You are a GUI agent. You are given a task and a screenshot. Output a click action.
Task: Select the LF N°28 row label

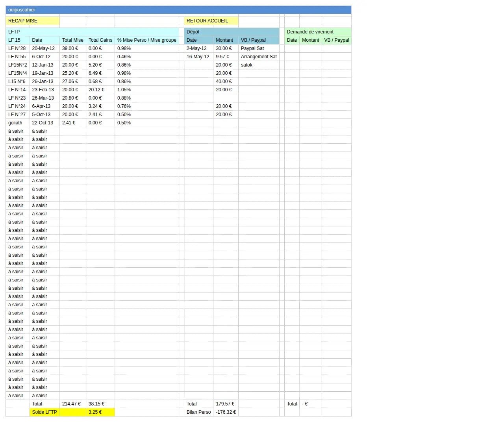[18, 48]
